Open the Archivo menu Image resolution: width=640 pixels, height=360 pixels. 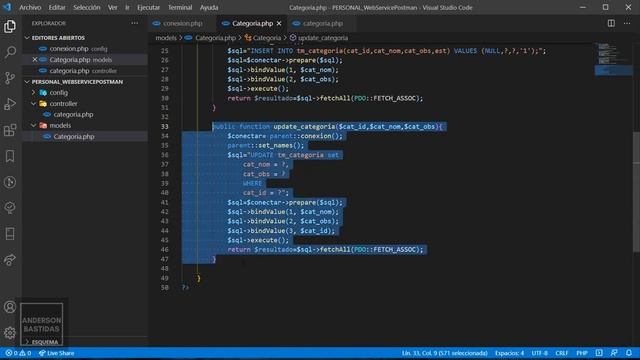[30, 7]
